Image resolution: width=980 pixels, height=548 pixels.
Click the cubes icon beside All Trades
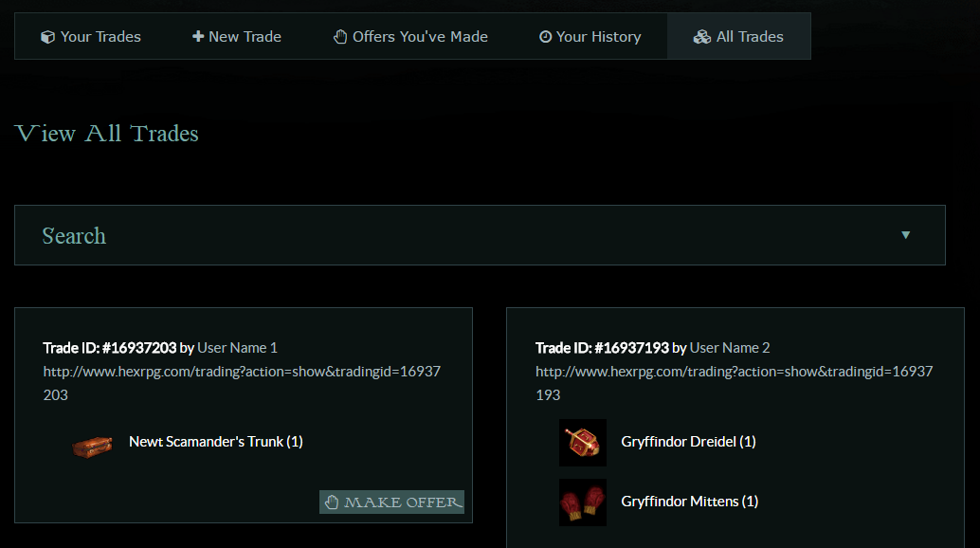702,37
